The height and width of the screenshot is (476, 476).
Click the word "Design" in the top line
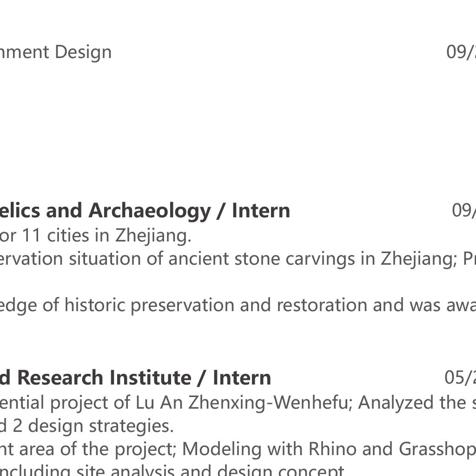[83, 52]
